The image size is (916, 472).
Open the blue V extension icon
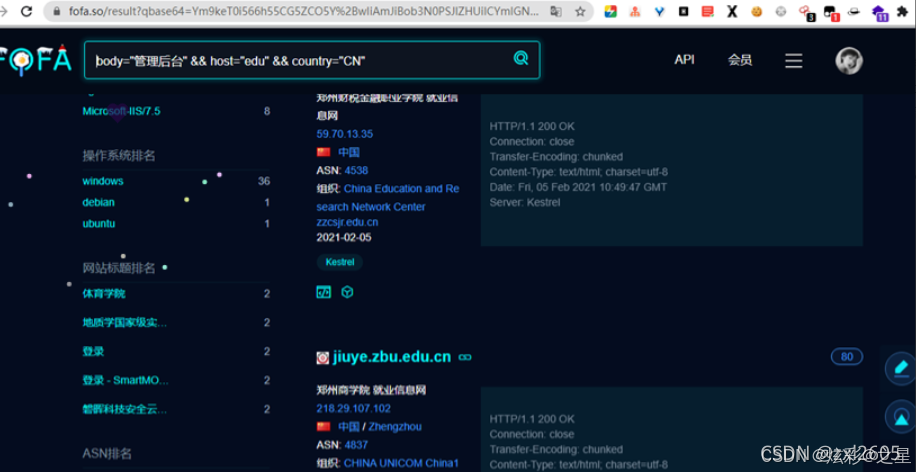(660, 11)
